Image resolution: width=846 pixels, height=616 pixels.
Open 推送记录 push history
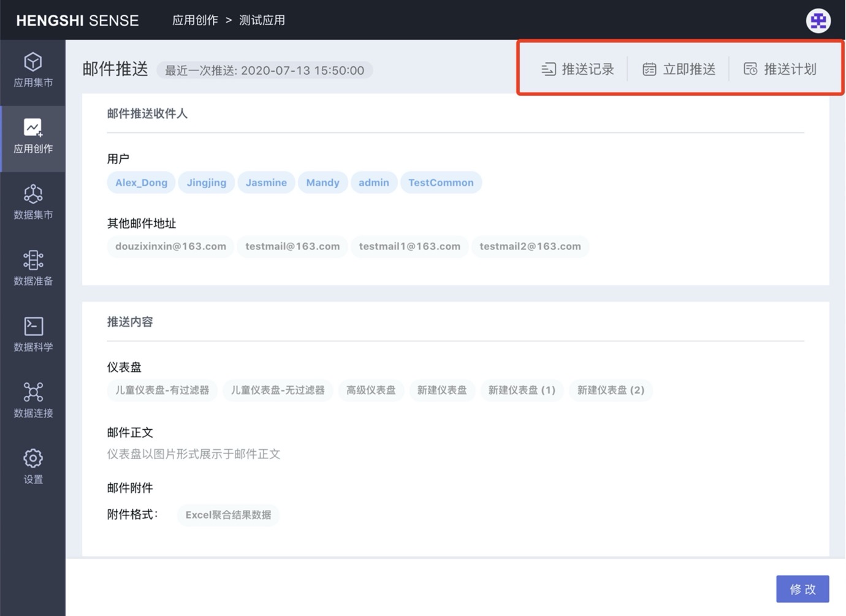[x=578, y=69]
